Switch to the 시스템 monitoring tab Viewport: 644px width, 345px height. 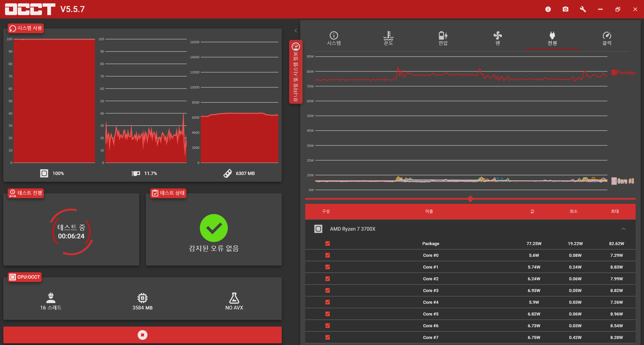pyautogui.click(x=334, y=38)
